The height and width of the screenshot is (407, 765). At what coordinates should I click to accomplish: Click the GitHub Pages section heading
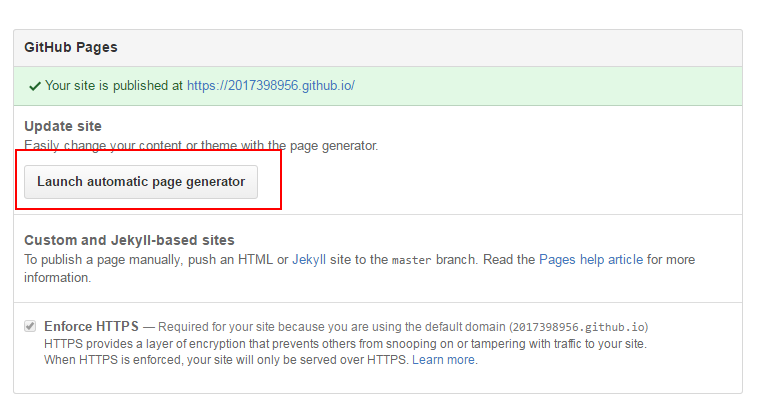(71, 47)
